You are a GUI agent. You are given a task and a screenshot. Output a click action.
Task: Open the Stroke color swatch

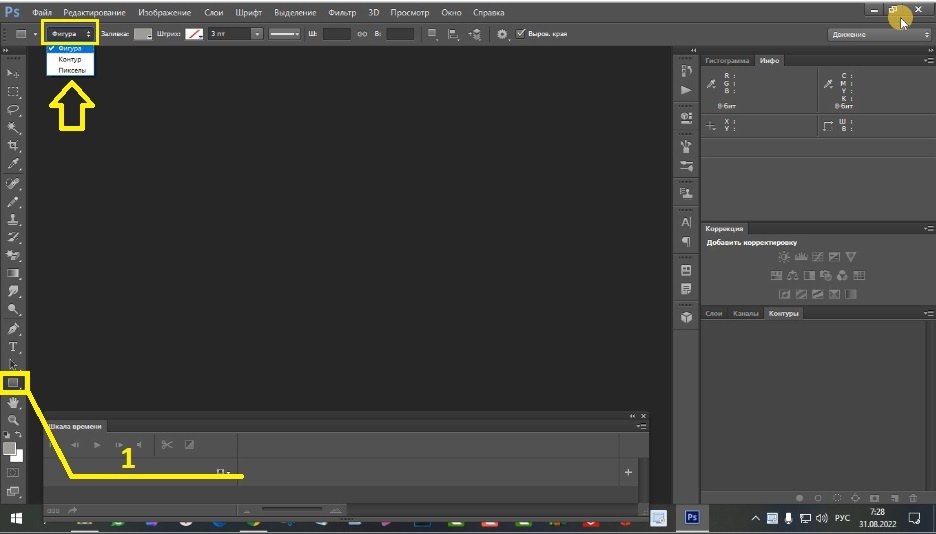pos(194,34)
